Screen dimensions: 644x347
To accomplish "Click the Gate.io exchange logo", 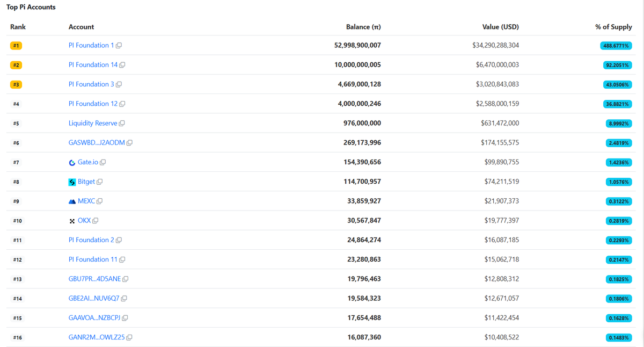I will click(x=72, y=163).
